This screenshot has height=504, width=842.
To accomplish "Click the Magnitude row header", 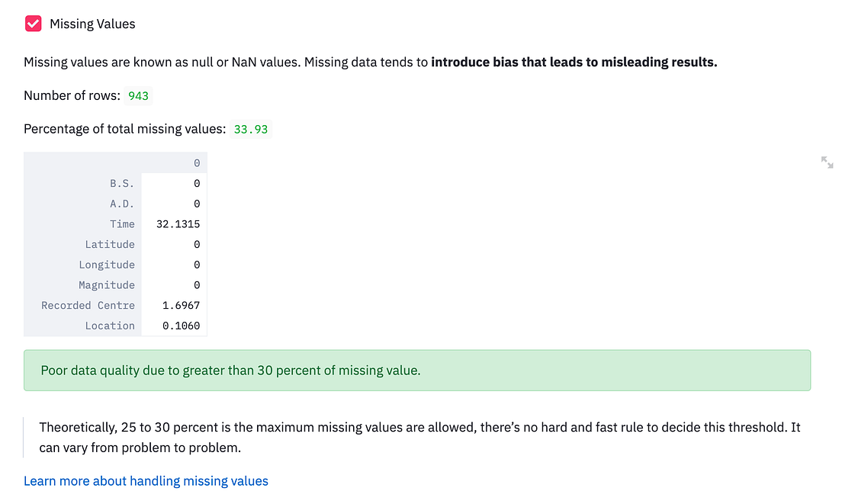I will [x=108, y=284].
